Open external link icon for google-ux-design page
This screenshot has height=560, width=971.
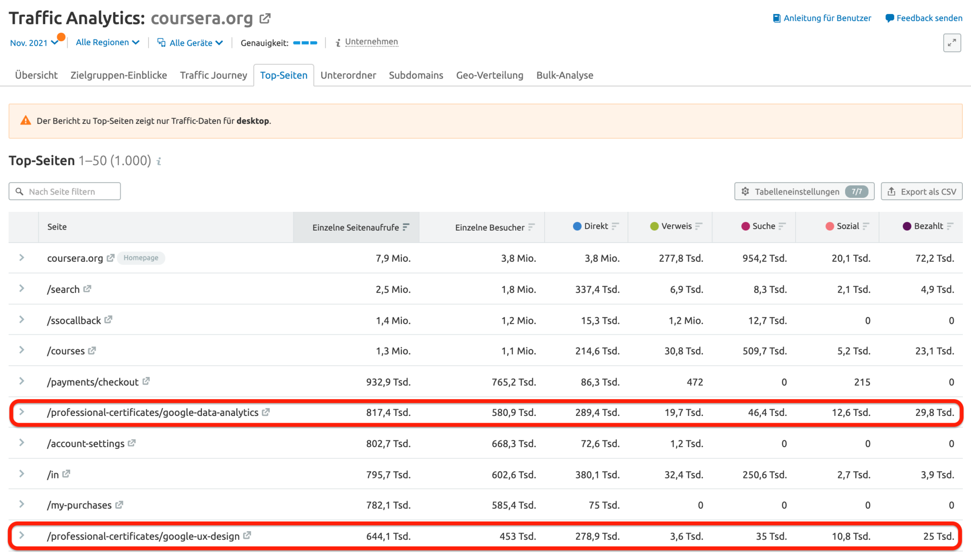click(247, 535)
